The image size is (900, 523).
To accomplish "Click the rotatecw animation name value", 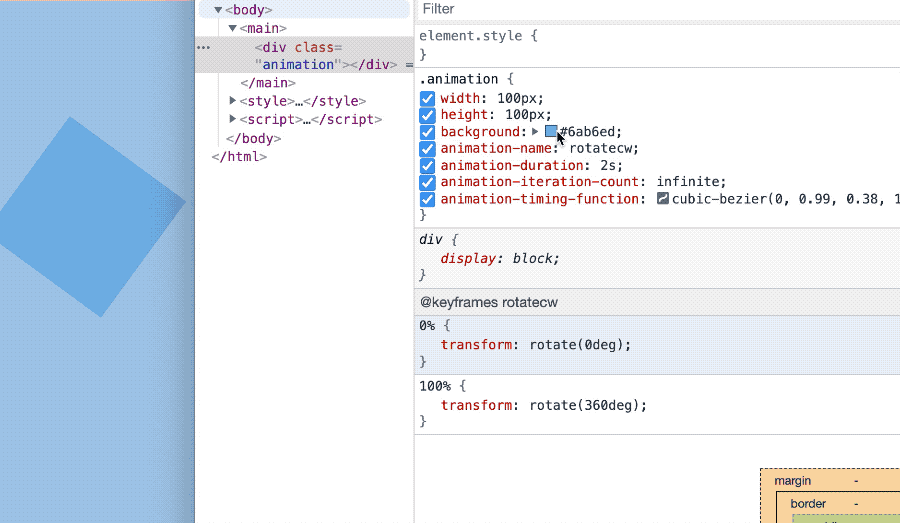I will point(604,149).
